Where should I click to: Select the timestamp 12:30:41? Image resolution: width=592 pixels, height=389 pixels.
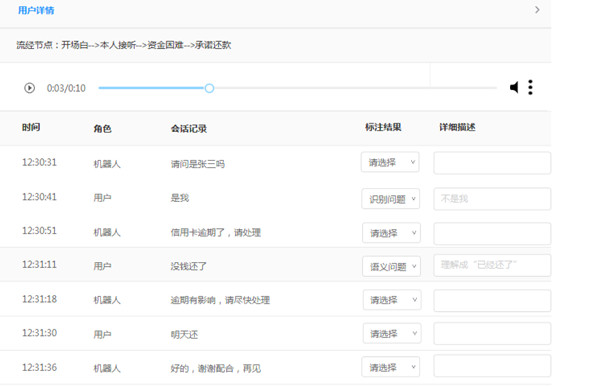(x=39, y=197)
